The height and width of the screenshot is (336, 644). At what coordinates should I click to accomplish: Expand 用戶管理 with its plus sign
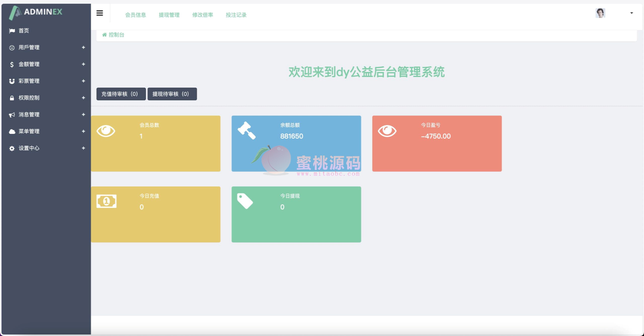[x=83, y=47]
